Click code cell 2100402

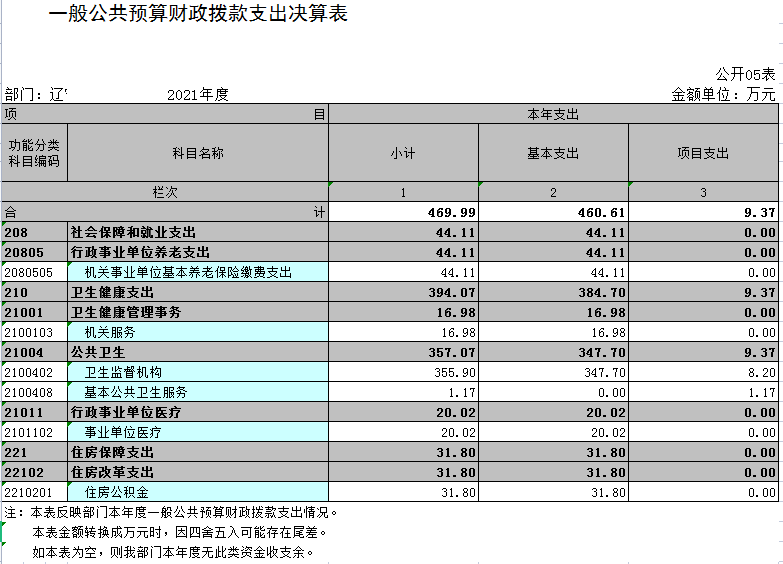coord(34,372)
